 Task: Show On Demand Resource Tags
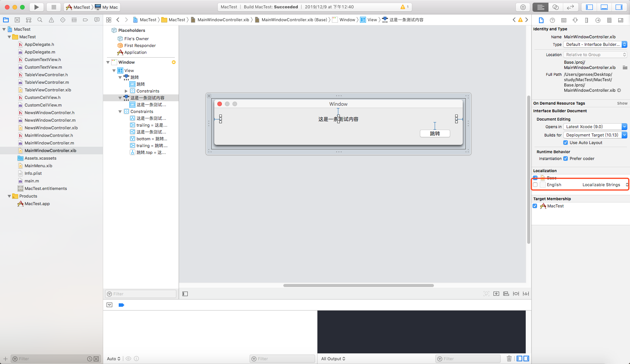click(x=622, y=103)
